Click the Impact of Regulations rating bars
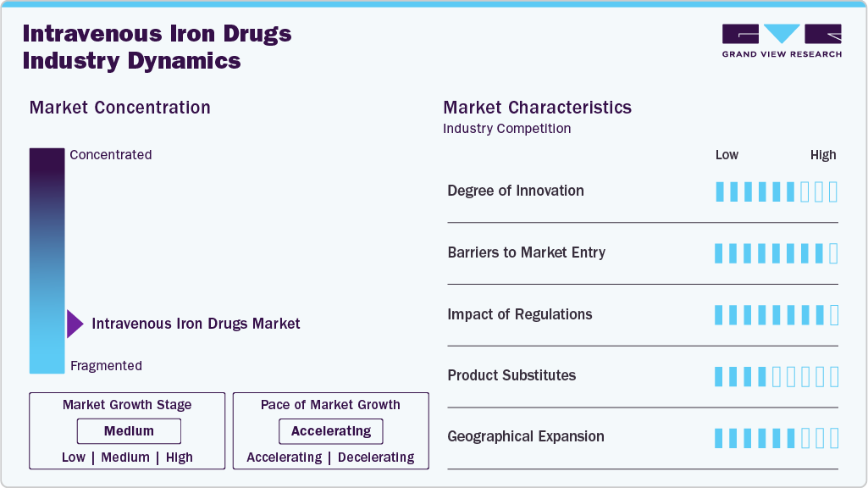The image size is (868, 488). tap(776, 315)
